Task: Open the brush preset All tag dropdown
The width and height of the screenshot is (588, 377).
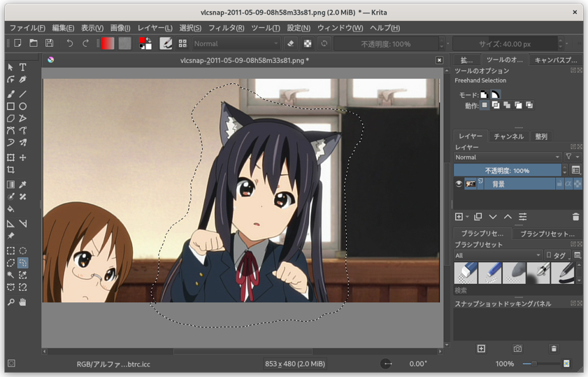Action: pyautogui.click(x=498, y=255)
